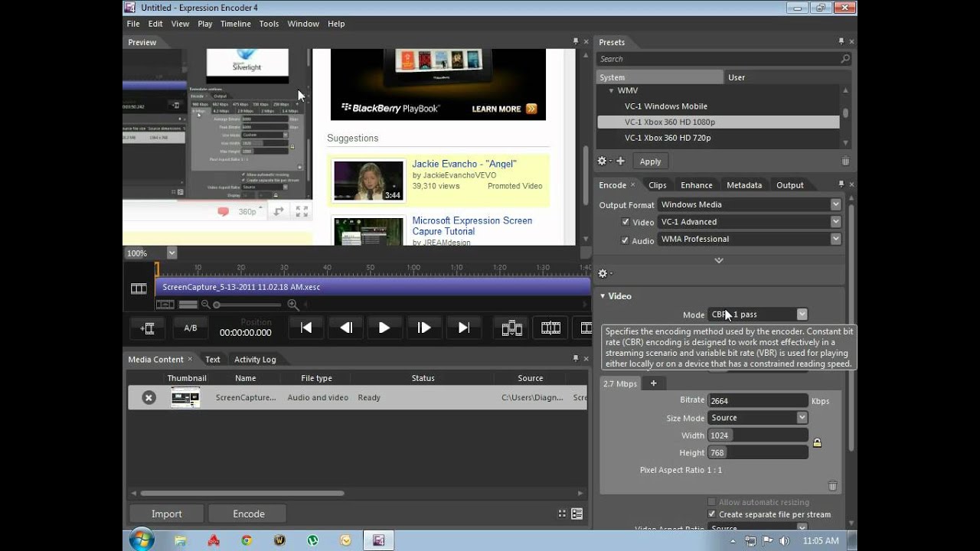This screenshot has height=551, width=980.
Task: Click the volume icon in the system tray
Action: (x=784, y=540)
